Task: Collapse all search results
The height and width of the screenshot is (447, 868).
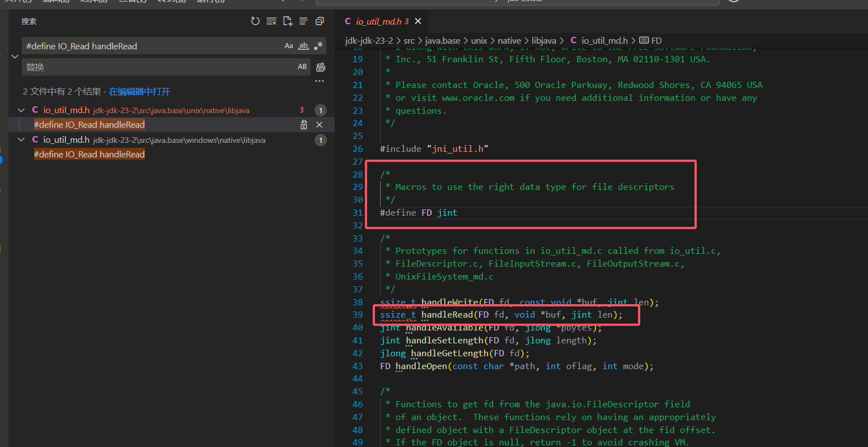Action: point(320,21)
